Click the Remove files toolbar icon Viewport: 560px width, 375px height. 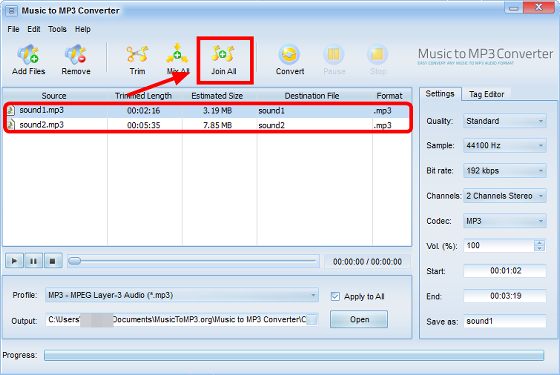(x=76, y=55)
